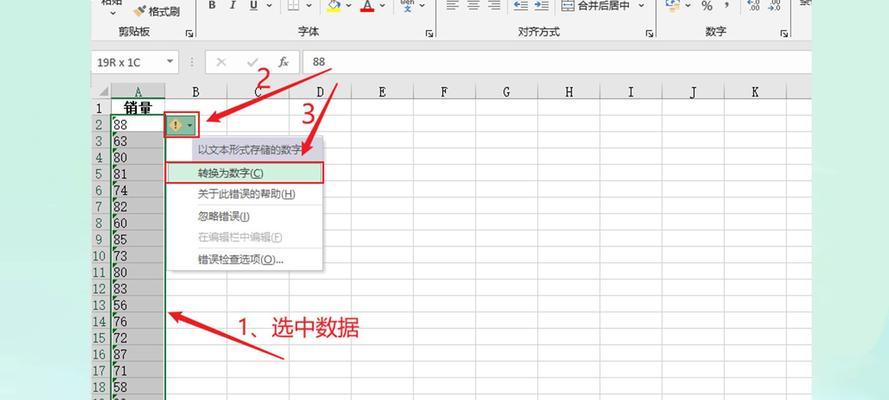Choose 转换为数字(C) from the menu

click(x=244, y=173)
